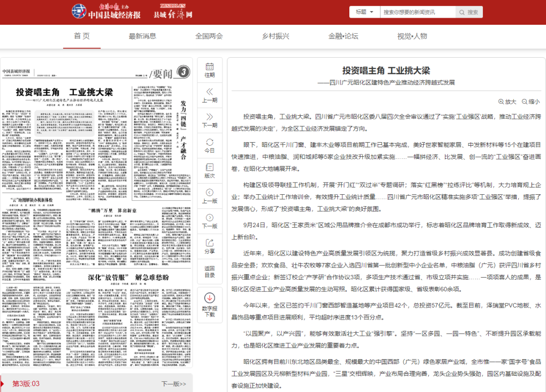Open the 版次 page list
Image resolution: width=546 pixels, height=392 pixels.
coord(210,171)
